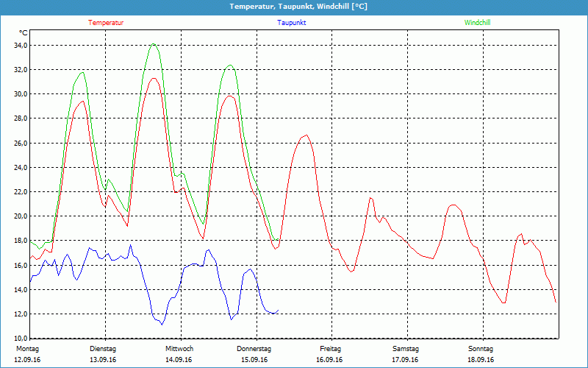Click the date 12.09.16
The width and height of the screenshot is (588, 368).
click(x=27, y=360)
